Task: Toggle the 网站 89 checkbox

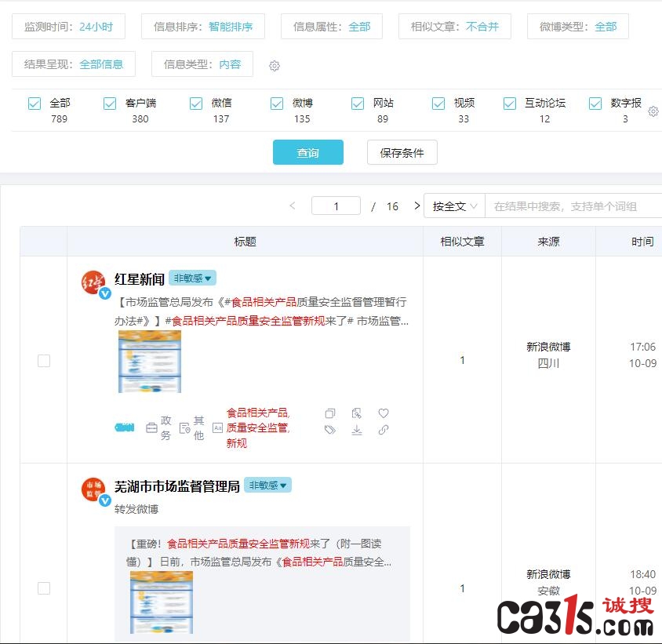Action: coord(358,104)
